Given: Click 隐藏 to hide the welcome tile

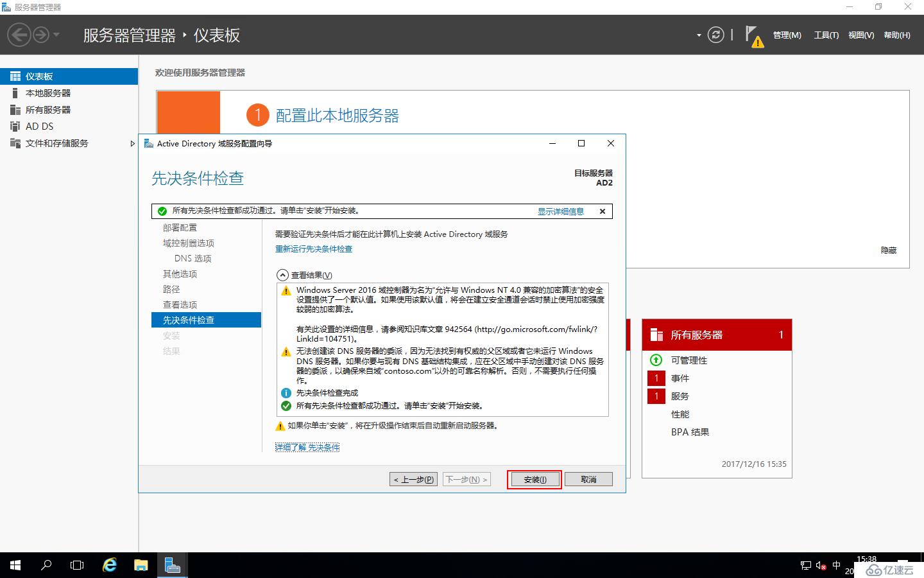Looking at the screenshot, I should coord(889,250).
